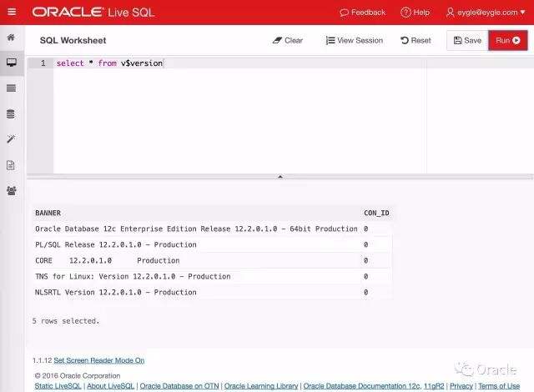Open Quick SQL wand icon in sidebar
The width and height of the screenshot is (534, 392).
coord(11,139)
